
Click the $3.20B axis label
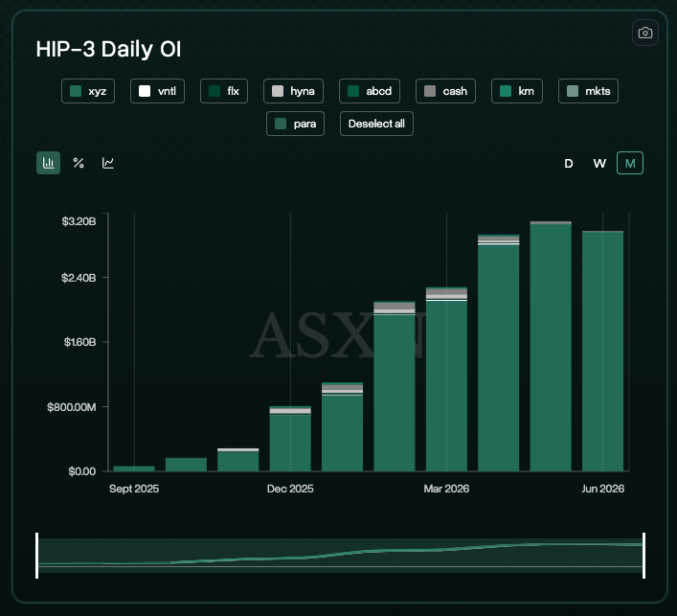[79, 221]
